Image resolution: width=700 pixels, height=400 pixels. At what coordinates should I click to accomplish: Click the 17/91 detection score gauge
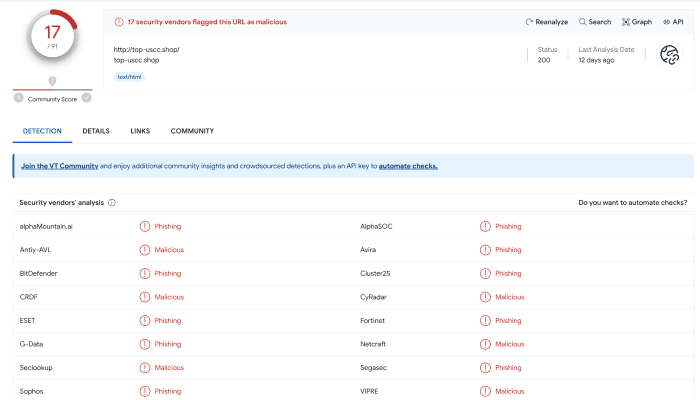click(52, 37)
